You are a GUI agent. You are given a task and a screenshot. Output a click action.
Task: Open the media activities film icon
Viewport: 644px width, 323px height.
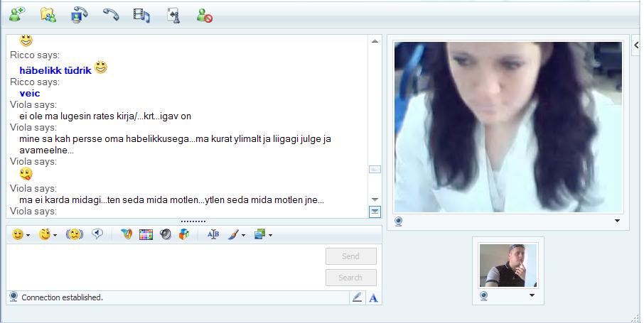coord(141,15)
